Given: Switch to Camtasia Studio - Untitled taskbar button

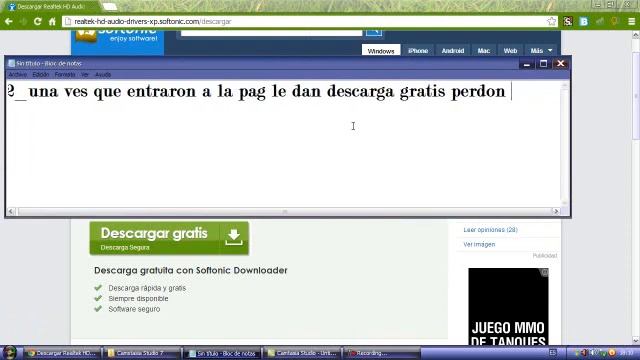Looking at the screenshot, I should coord(302,353).
